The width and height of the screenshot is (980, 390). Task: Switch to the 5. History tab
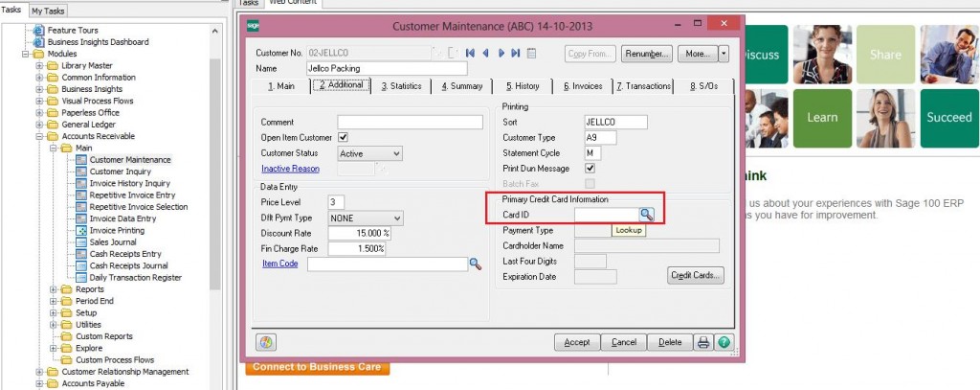coord(523,86)
